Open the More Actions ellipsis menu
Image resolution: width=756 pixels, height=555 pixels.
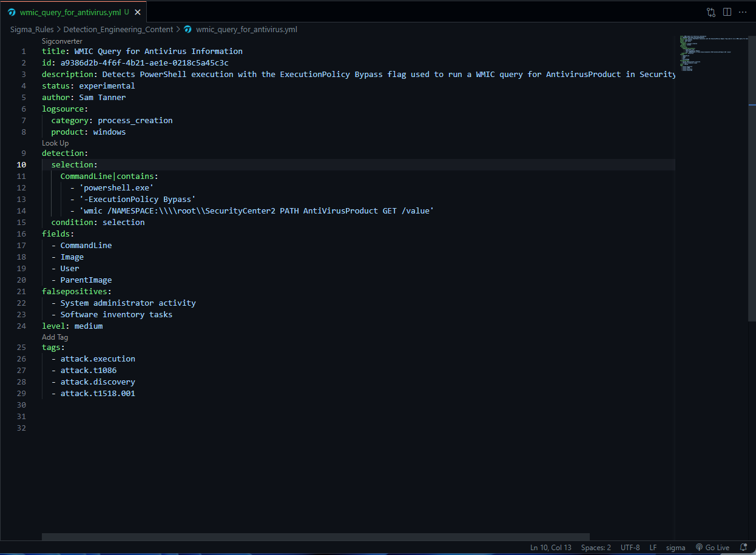743,12
